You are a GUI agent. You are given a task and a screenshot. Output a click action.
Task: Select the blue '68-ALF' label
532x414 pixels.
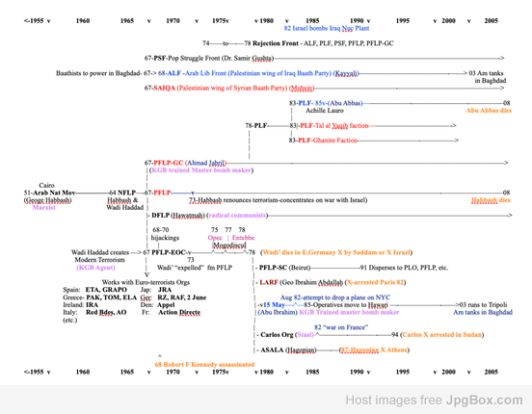click(170, 73)
